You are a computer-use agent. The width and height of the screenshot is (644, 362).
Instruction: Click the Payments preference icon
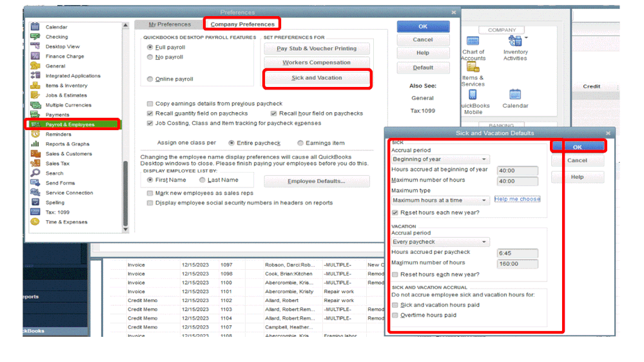35,115
